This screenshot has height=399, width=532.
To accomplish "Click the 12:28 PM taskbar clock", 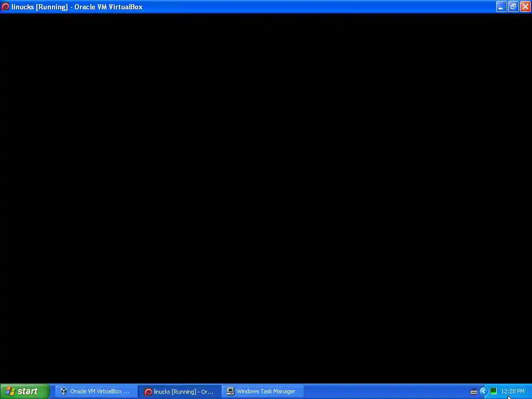I will tap(513, 391).
